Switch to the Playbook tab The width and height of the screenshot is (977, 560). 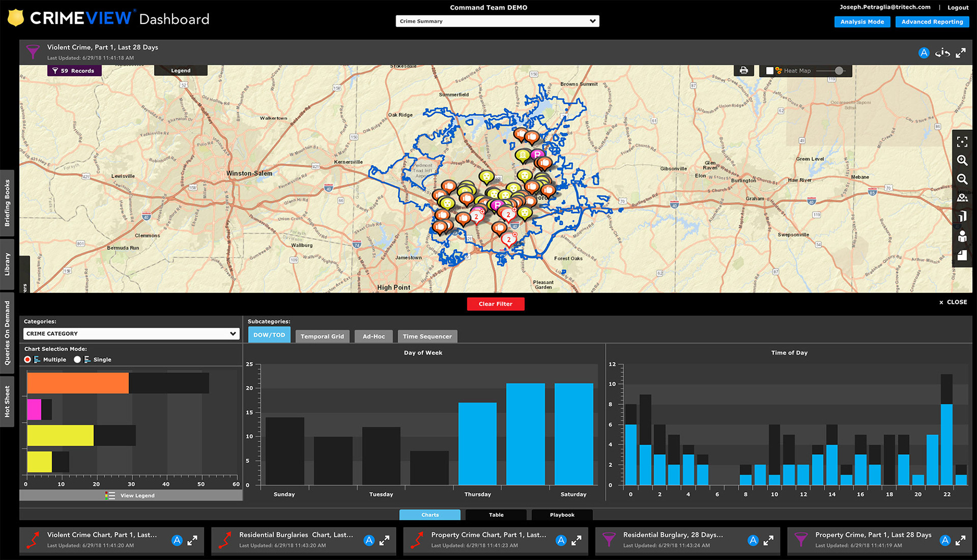pyautogui.click(x=562, y=515)
